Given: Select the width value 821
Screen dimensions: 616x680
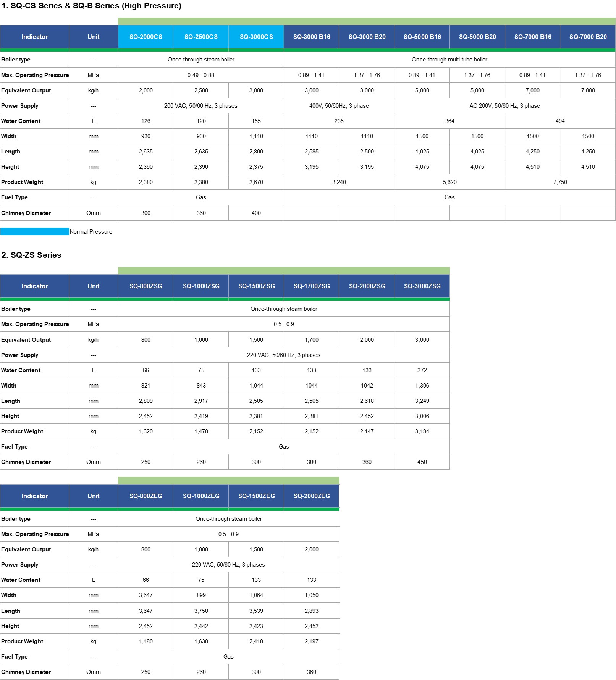Looking at the screenshot, I should click(x=146, y=386).
